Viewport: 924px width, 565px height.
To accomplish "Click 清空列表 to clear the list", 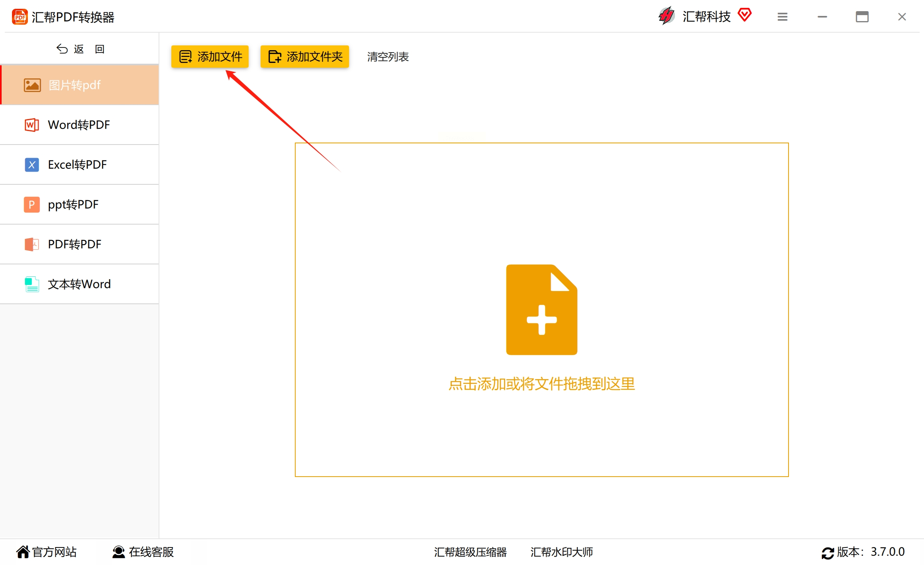I will (x=388, y=57).
